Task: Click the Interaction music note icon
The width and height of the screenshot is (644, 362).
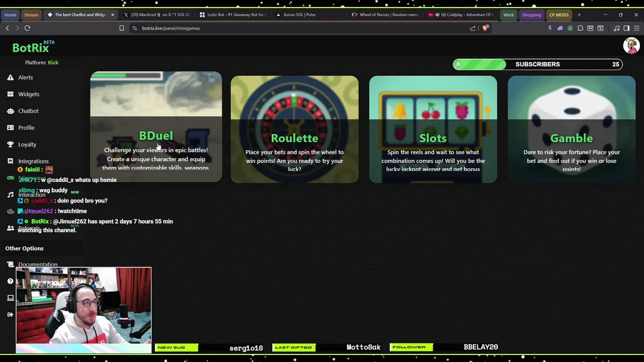Action: click(x=10, y=195)
